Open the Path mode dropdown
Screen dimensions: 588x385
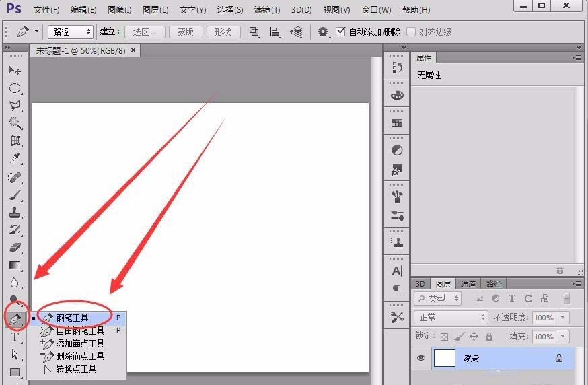[71, 32]
